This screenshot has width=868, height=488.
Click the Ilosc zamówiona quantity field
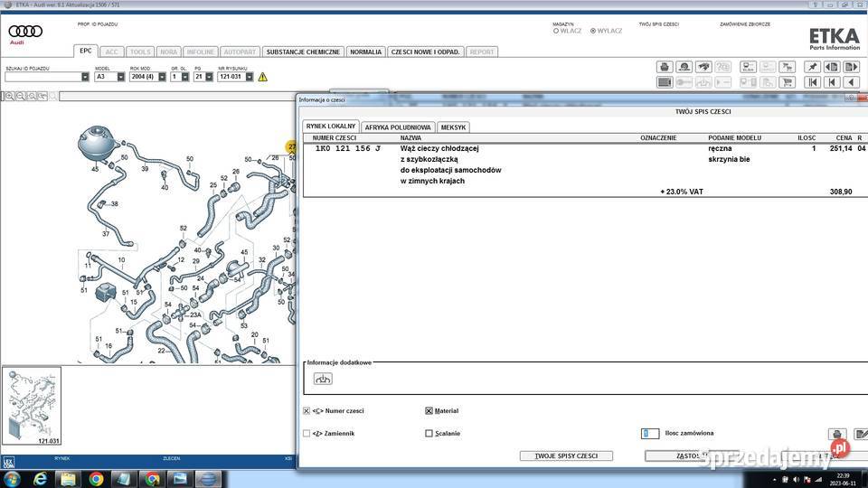tap(649, 434)
